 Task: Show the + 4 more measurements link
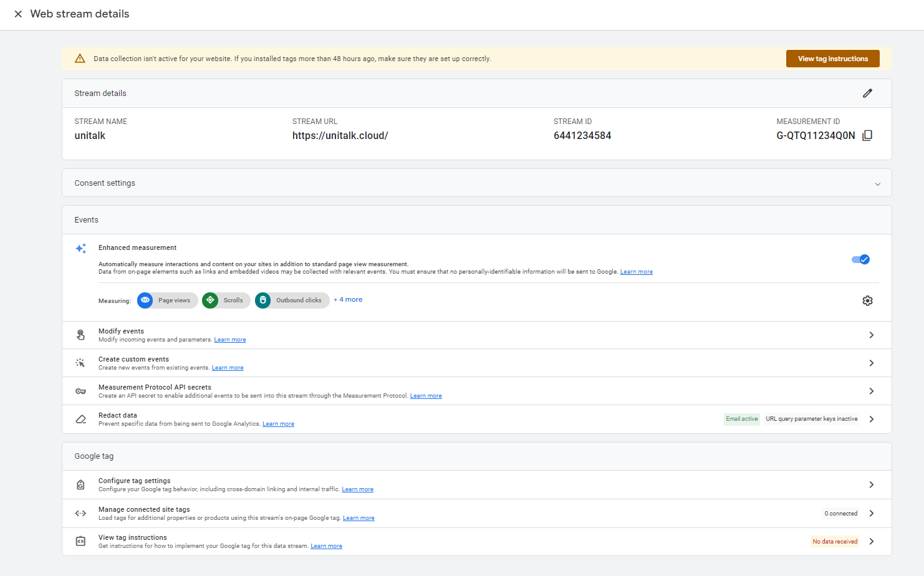[348, 300]
